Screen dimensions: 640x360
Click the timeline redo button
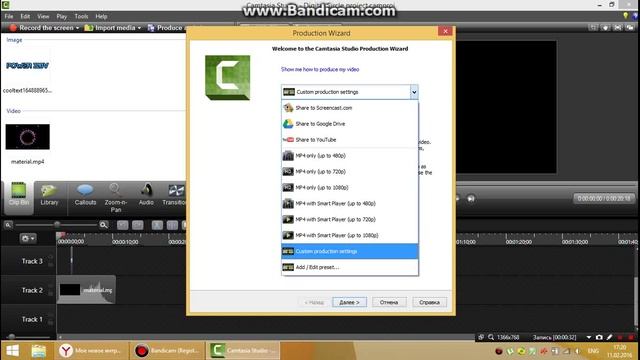coord(138,225)
